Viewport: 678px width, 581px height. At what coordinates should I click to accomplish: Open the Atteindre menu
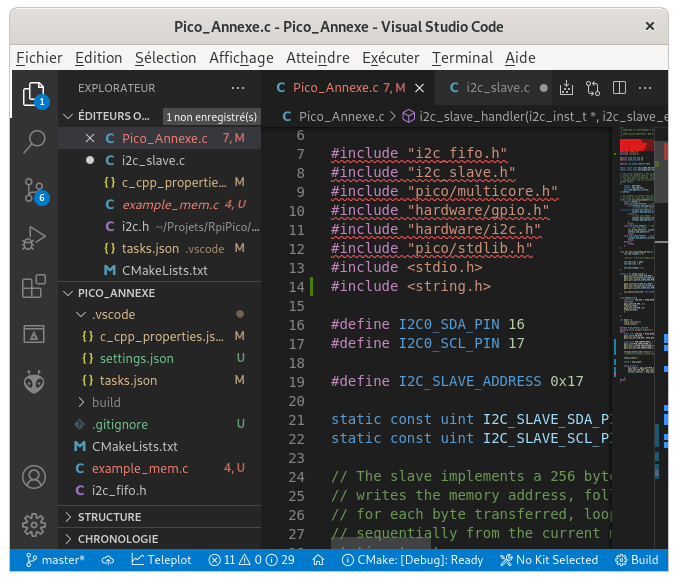(318, 58)
